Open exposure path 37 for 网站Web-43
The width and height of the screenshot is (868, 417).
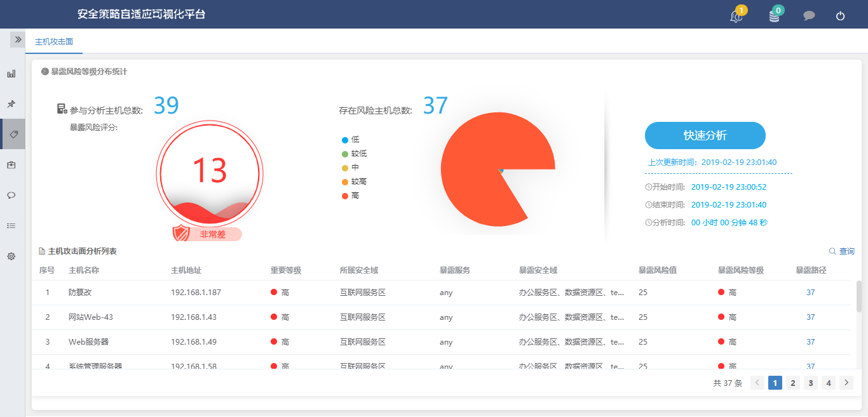tap(811, 317)
